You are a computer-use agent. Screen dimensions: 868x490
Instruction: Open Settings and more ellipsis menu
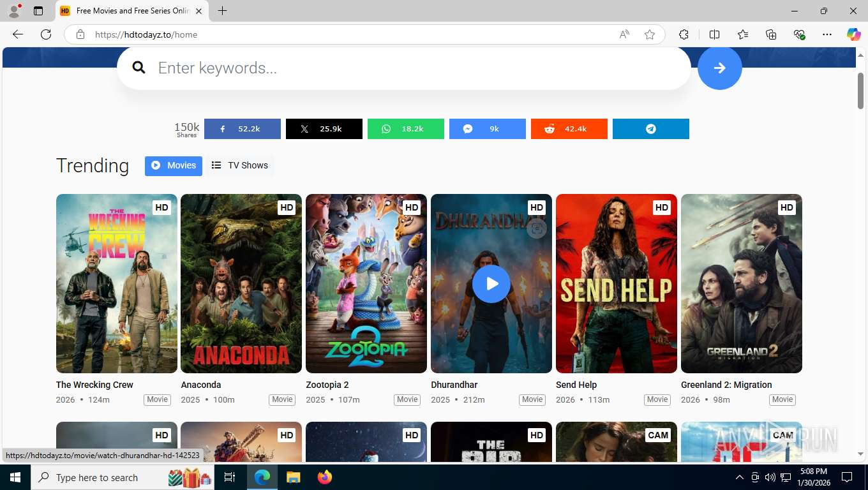pos(827,34)
